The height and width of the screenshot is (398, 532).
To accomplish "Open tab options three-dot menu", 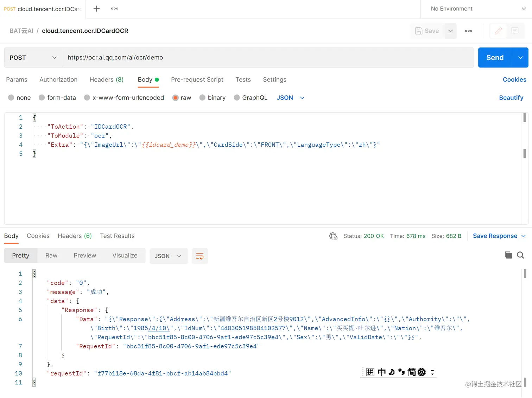I will tap(115, 8).
